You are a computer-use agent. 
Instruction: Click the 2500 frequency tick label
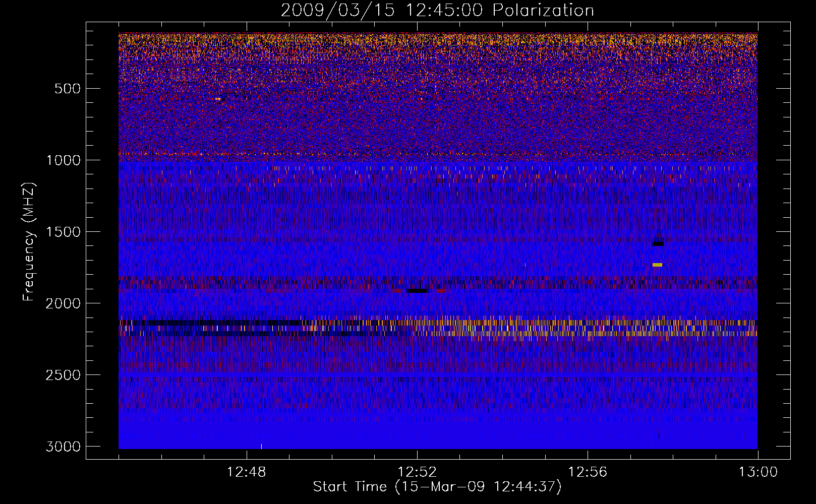64,375
